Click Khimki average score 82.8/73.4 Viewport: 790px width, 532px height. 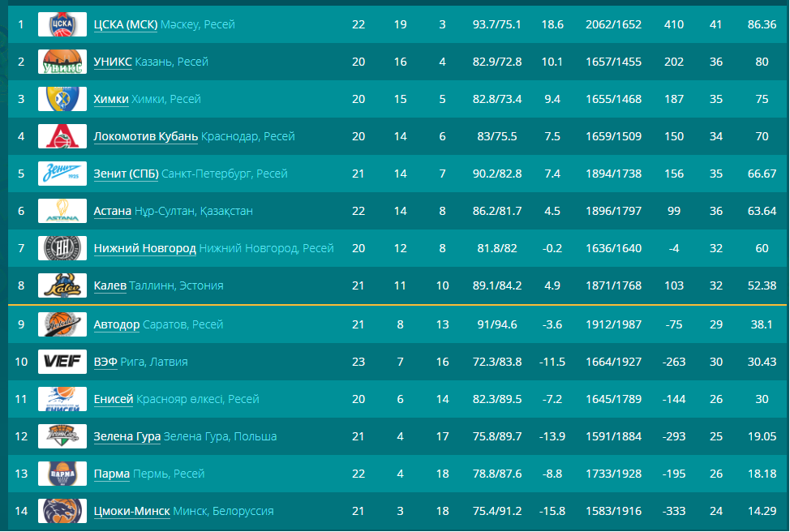[x=496, y=99]
